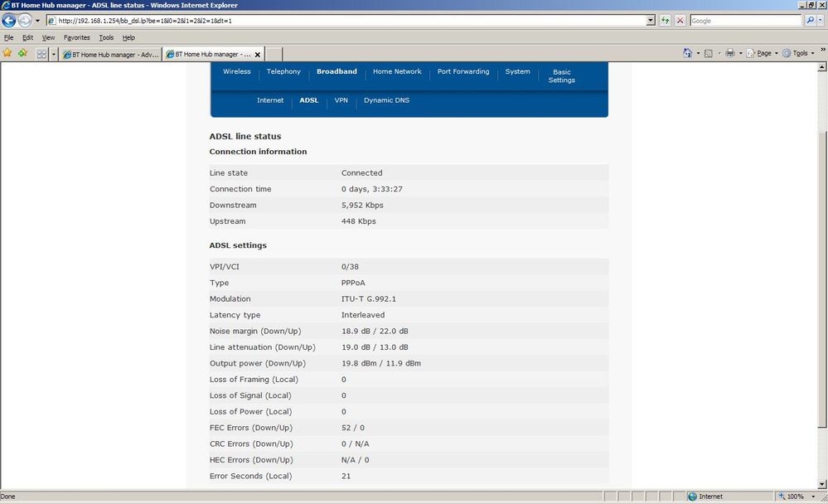Viewport: 828px width, 504px height.
Task: Select the '19.0 dB / 13.0 dB' attenuation value
Action: point(375,347)
